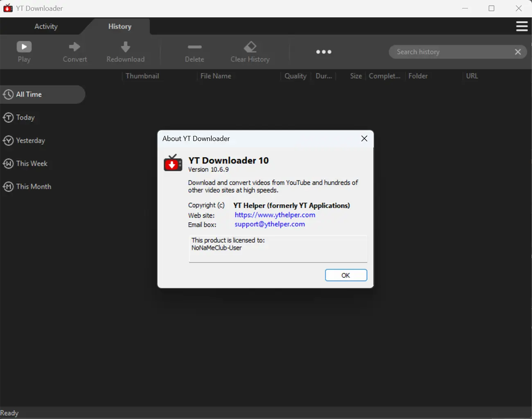
Task: Sort by the Folder column header
Action: click(418, 76)
